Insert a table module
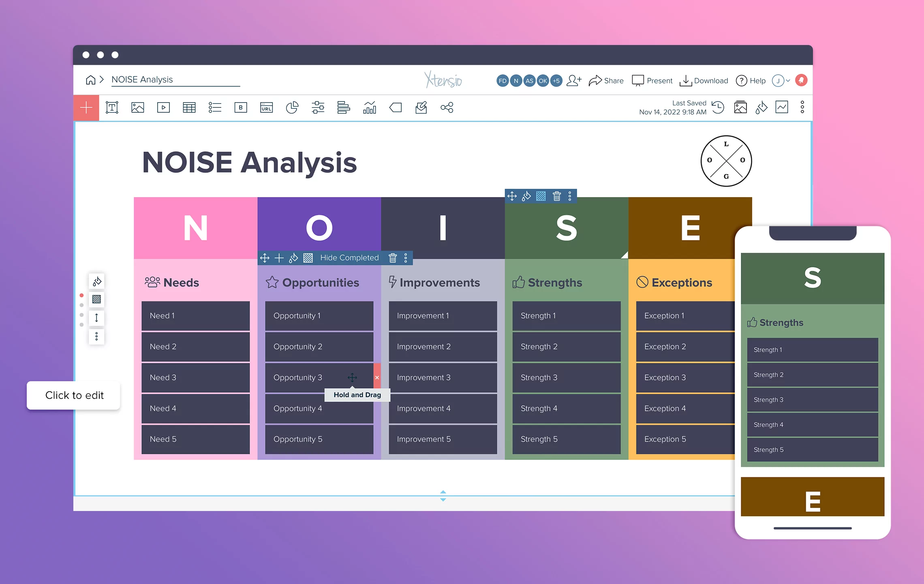Screen dimensions: 924x584 [x=189, y=108]
